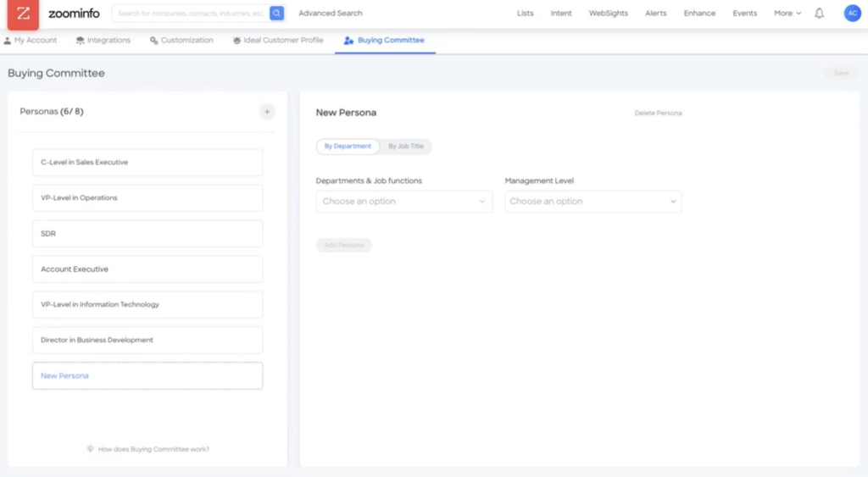
Task: Click the Buying Committee tab icon
Action: point(348,41)
